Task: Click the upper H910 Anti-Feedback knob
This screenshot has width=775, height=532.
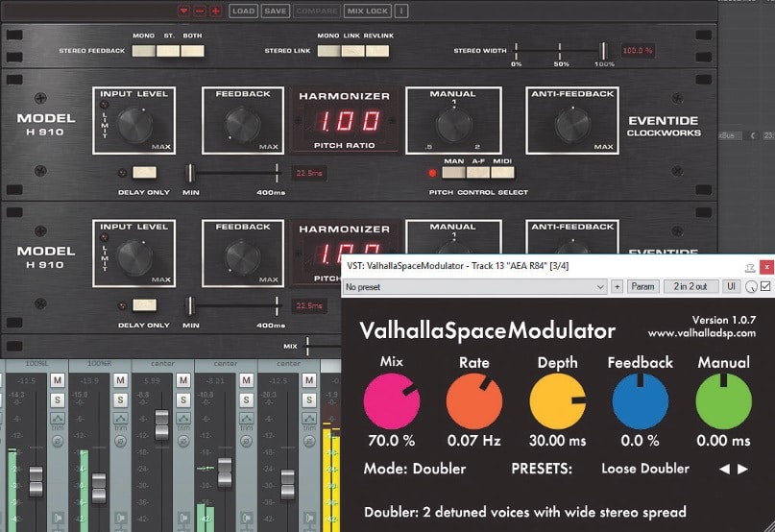Action: pyautogui.click(x=572, y=125)
